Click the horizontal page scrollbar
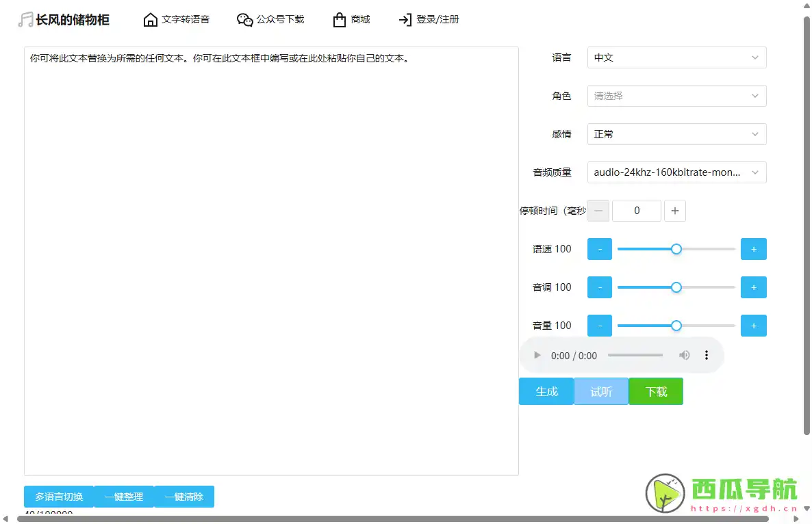Screen dimensions: 812x524 pyautogui.click(x=393, y=519)
